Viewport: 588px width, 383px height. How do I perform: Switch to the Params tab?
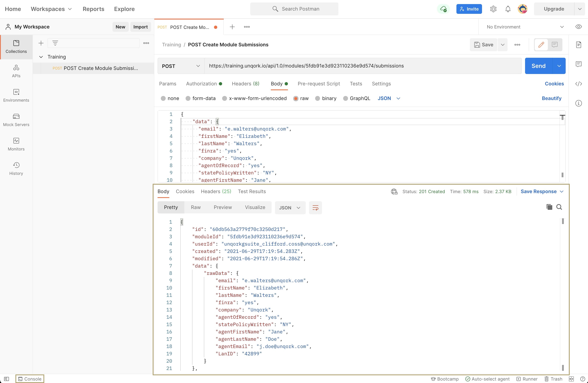coord(168,84)
